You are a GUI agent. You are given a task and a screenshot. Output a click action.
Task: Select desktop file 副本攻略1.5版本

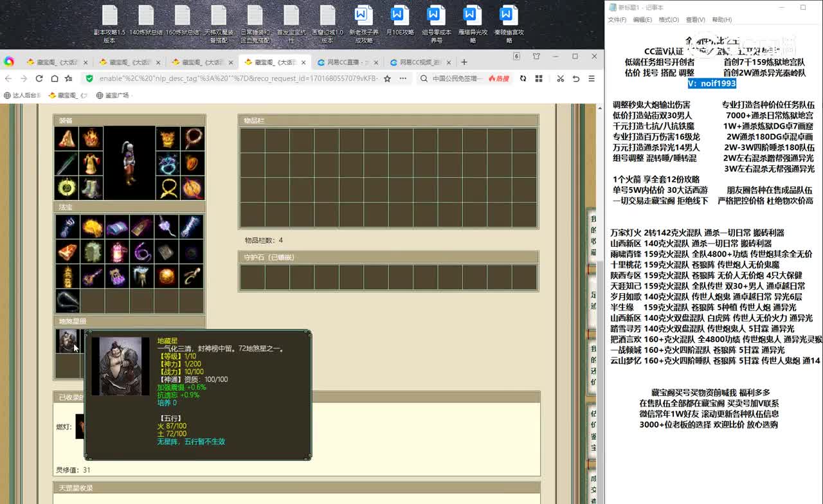[109, 25]
